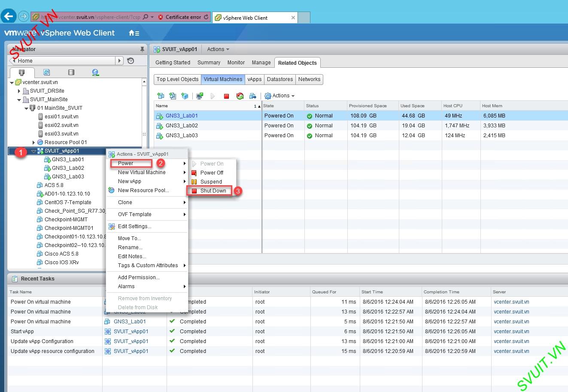
Task: Click the second green-plus deploy template toolbar icon
Action: tap(173, 96)
